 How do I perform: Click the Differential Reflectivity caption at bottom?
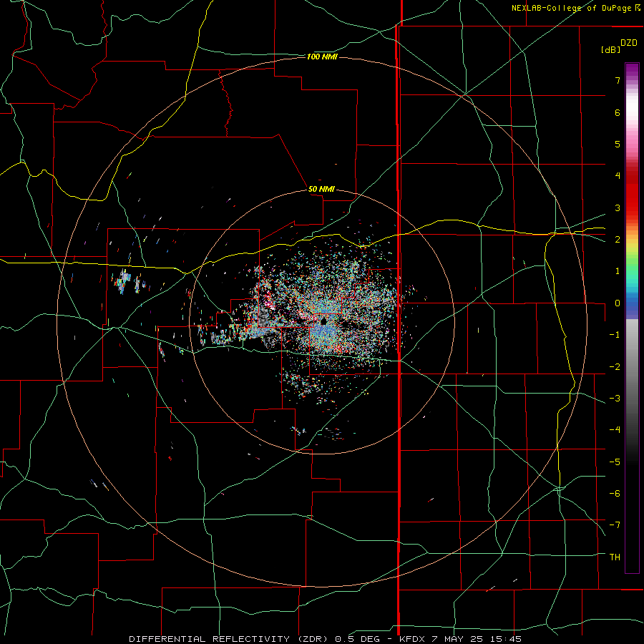point(325,639)
